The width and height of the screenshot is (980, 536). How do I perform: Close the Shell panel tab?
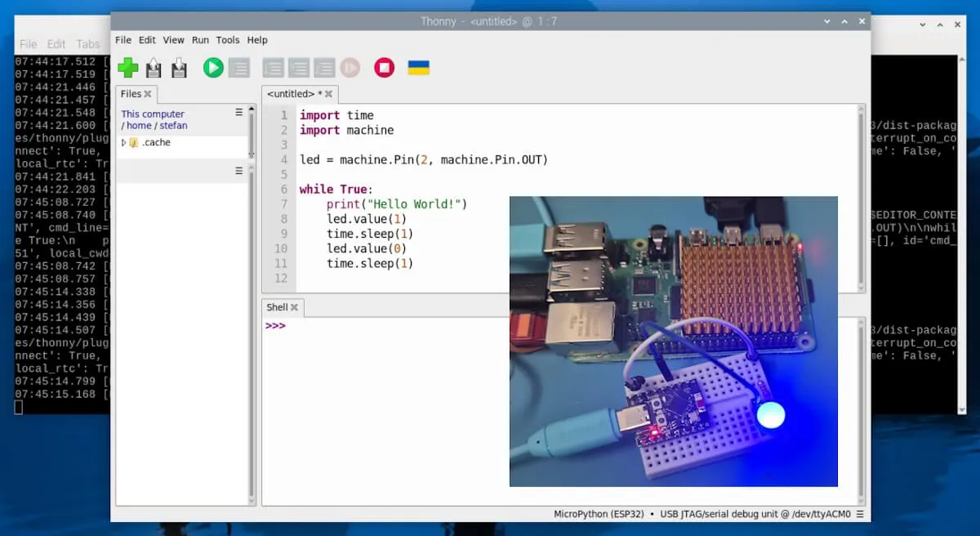(x=294, y=308)
